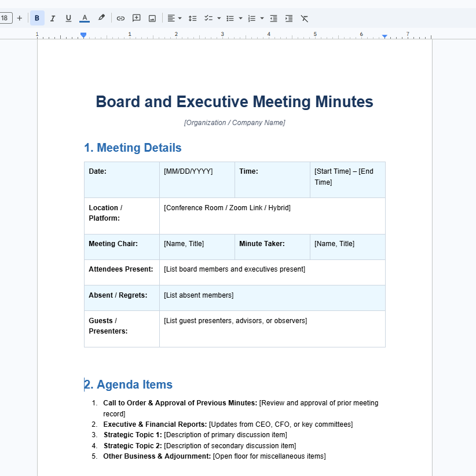Click [List guest presenters, advisors, or observers]

pyautogui.click(x=235, y=321)
